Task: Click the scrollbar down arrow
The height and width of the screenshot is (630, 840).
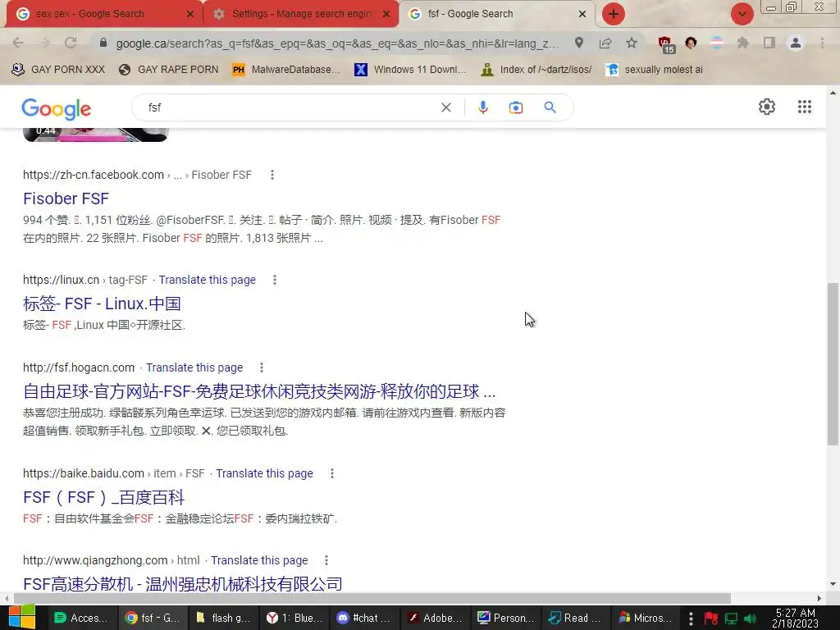Action: tap(833, 584)
